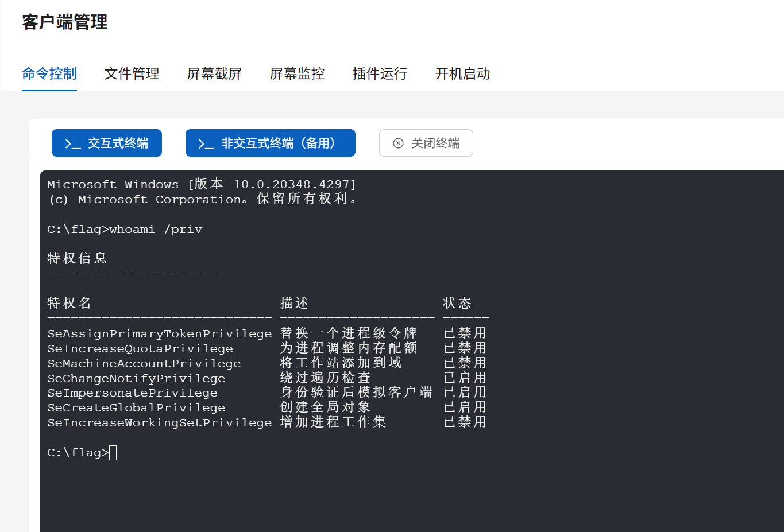Image resolution: width=784 pixels, height=532 pixels.
Task: Launch the 交互式终端 button
Action: (x=107, y=143)
